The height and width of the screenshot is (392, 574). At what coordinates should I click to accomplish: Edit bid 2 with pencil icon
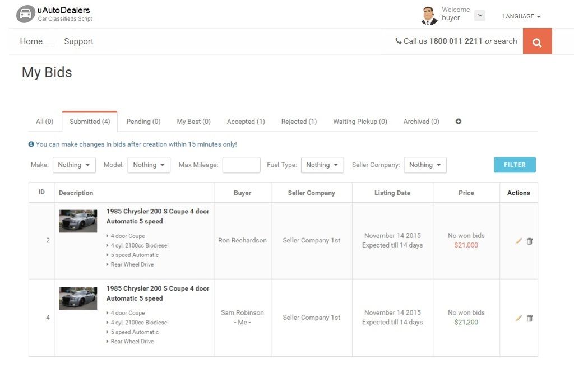(519, 241)
